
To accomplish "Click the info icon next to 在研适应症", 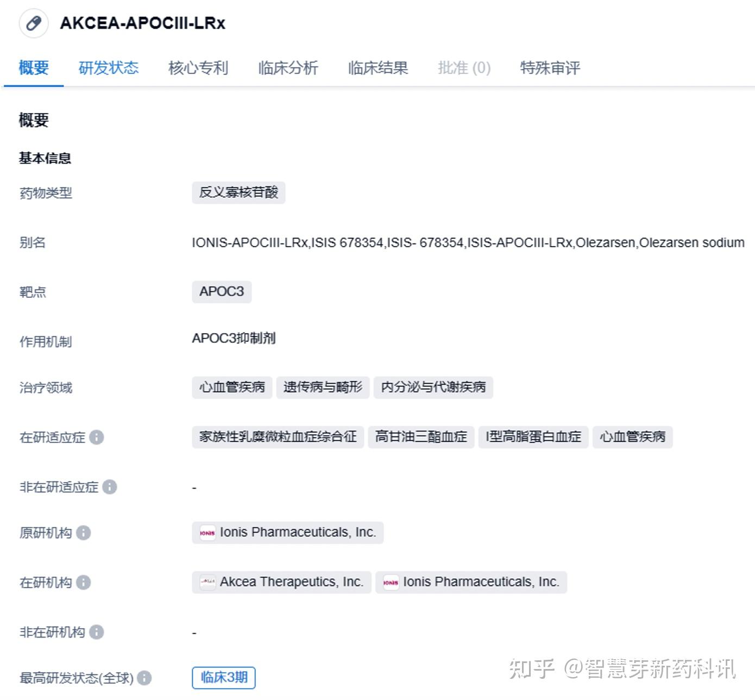I will (96, 438).
